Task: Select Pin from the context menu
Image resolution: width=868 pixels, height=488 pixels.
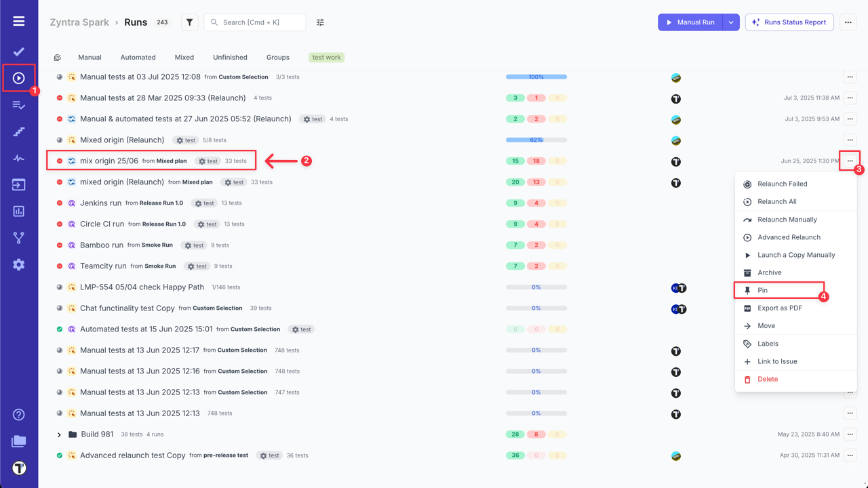Action: click(x=762, y=290)
